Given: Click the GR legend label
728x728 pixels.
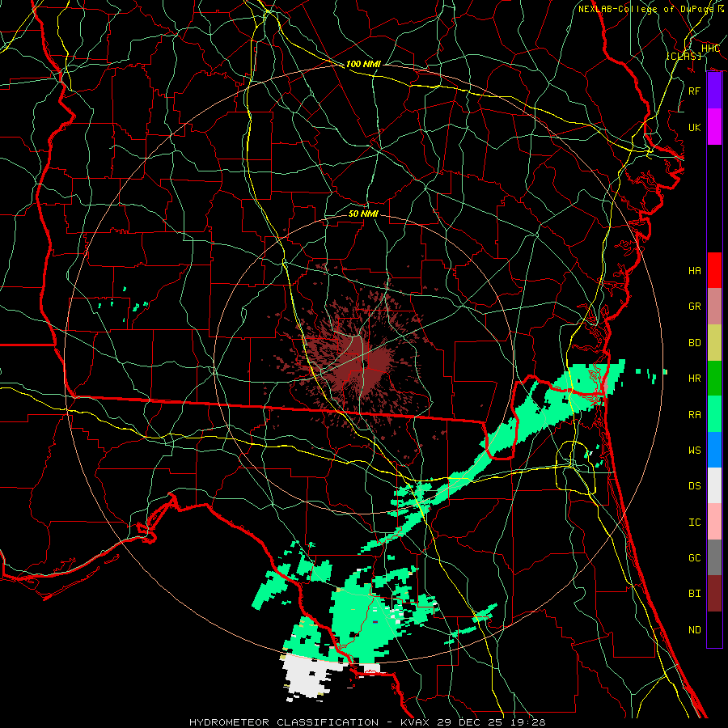Looking at the screenshot, I should pos(694,307).
